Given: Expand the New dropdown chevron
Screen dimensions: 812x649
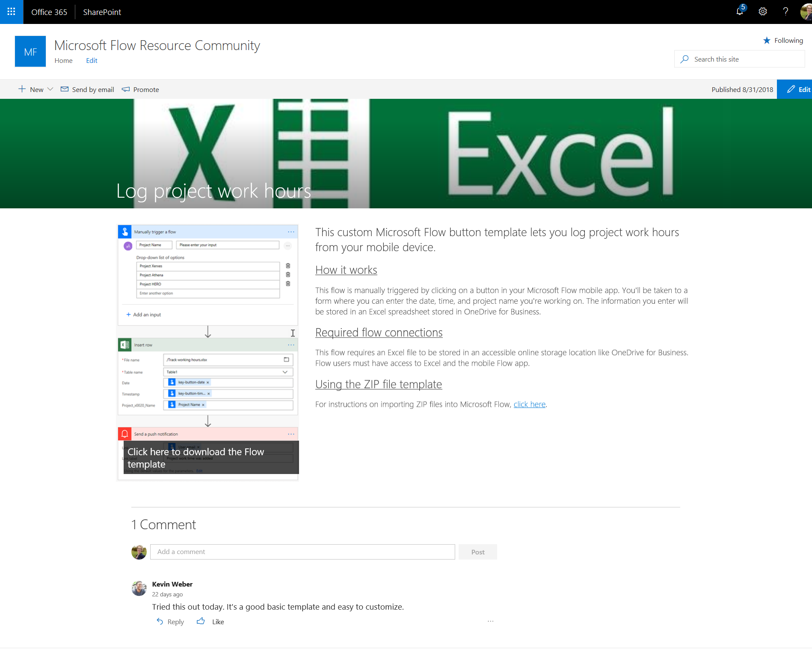Looking at the screenshot, I should tap(50, 89).
